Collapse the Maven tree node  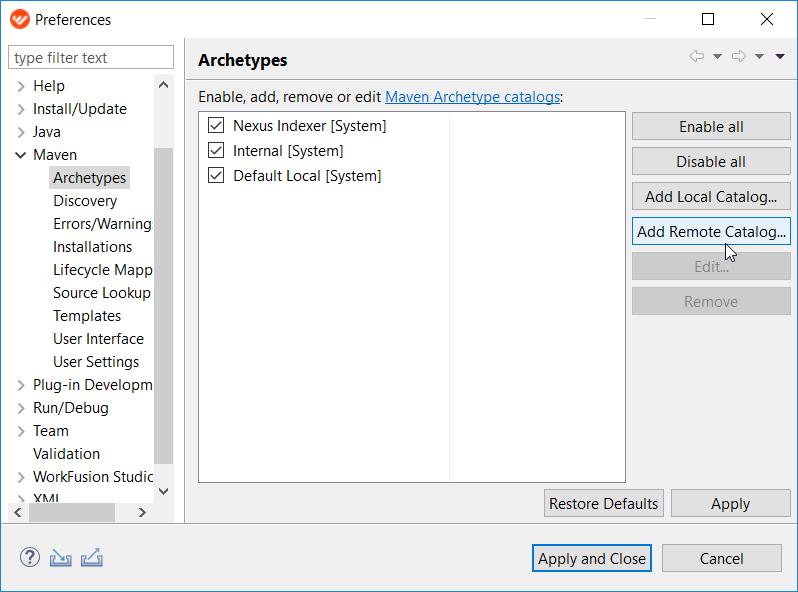(20, 155)
